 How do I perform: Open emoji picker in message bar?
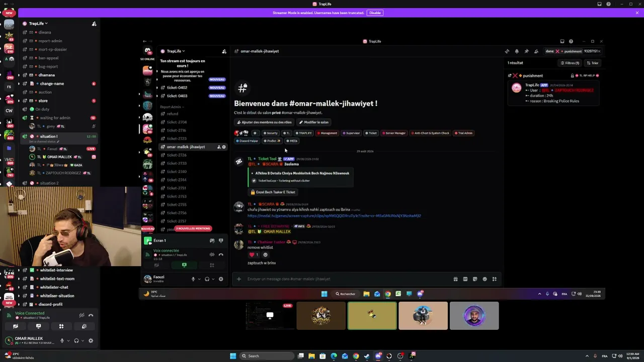coord(485,279)
